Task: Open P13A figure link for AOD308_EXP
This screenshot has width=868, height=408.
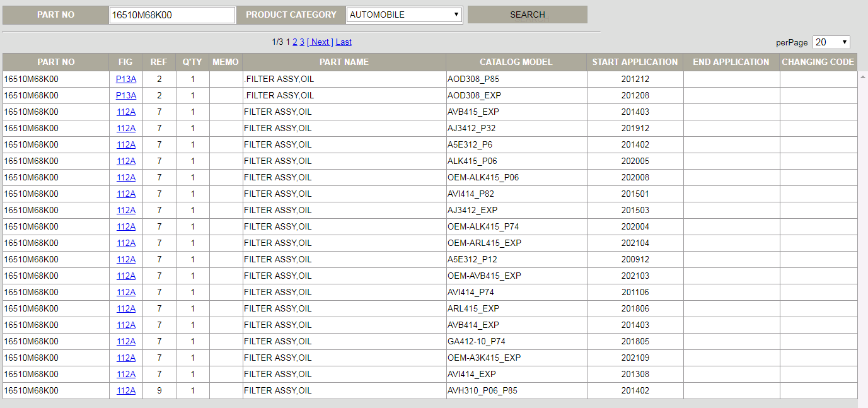Action: pos(126,96)
